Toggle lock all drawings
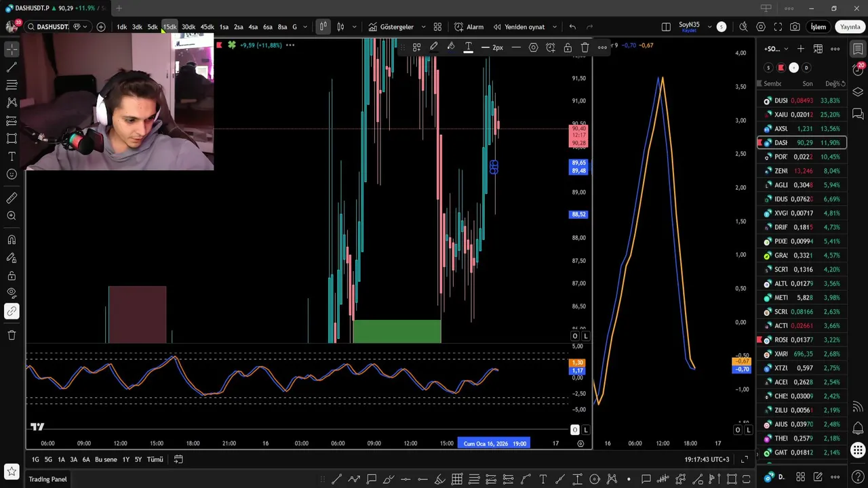Image resolution: width=868 pixels, height=488 pixels. tap(12, 276)
